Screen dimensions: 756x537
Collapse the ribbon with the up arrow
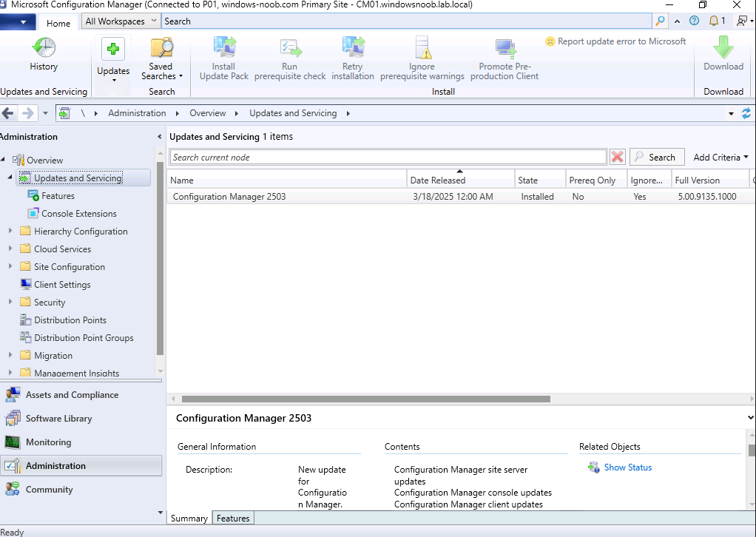click(678, 21)
